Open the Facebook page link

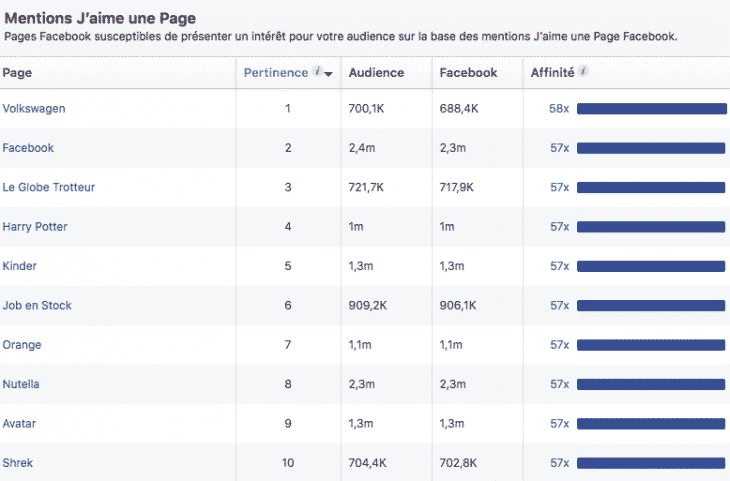(x=28, y=148)
